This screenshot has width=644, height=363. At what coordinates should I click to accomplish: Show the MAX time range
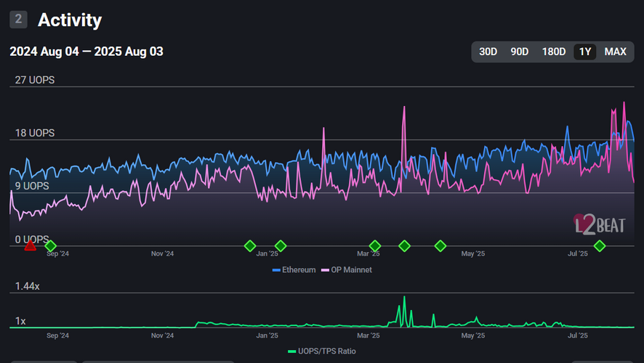(615, 52)
